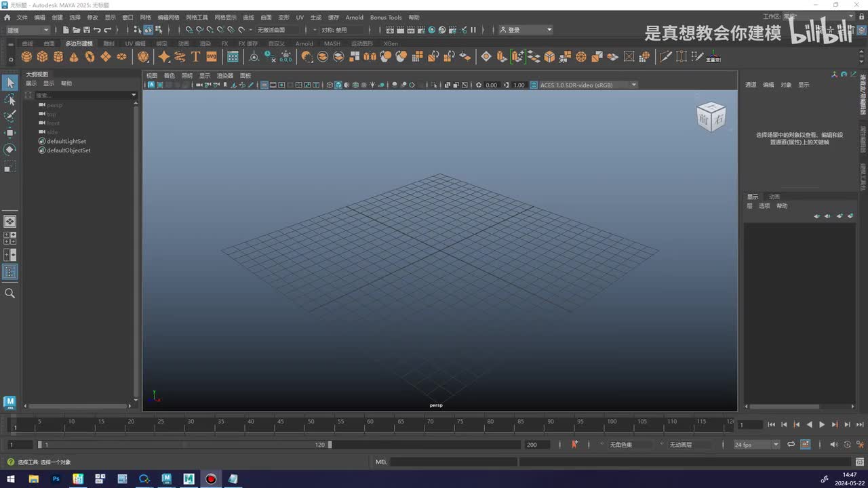The image size is (868, 488).
Task: Click the search magnifier icon in left toolbox
Action: click(x=10, y=293)
